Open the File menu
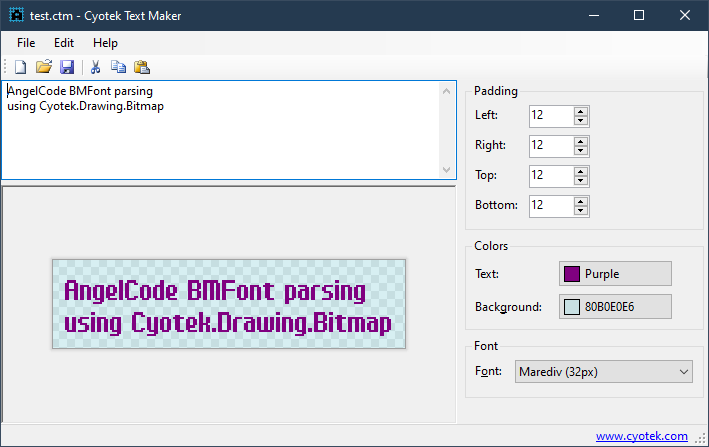Screen dimensions: 709x447 click(x=26, y=43)
